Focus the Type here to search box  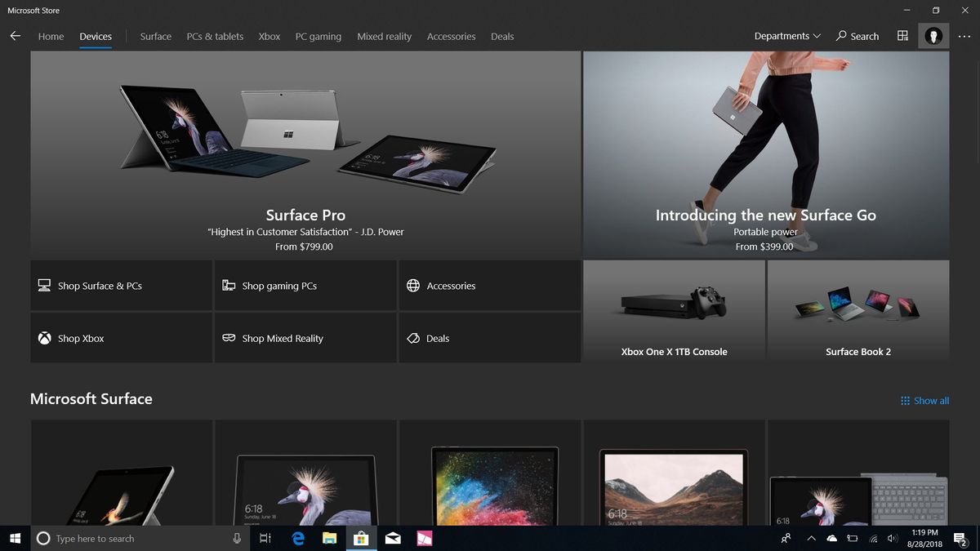pyautogui.click(x=140, y=538)
